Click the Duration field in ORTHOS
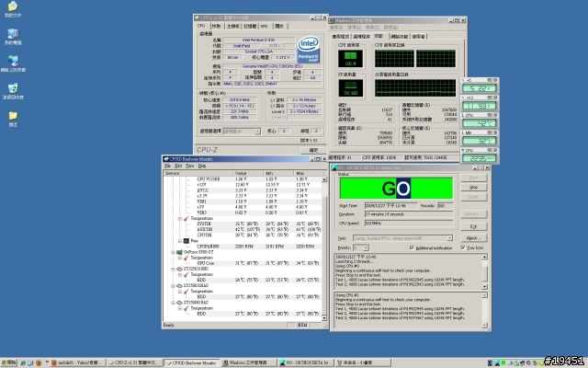Viewport: 588px width, 368px height. pos(409,214)
